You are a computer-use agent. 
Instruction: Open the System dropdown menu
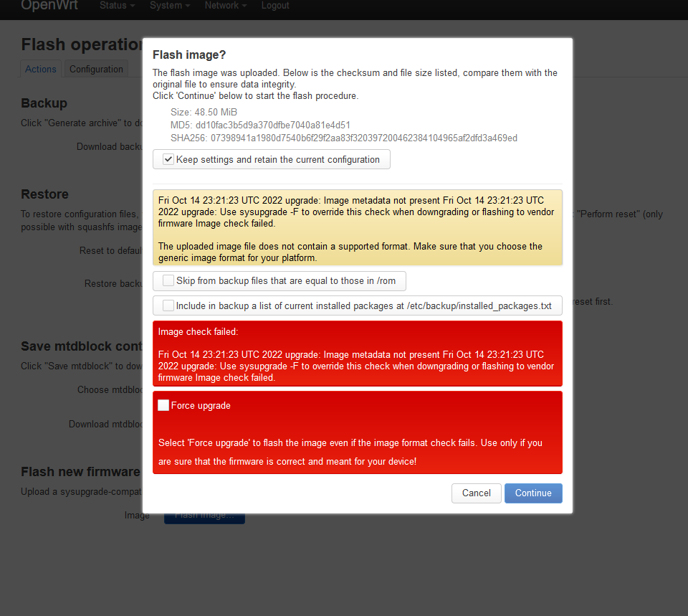tap(170, 6)
